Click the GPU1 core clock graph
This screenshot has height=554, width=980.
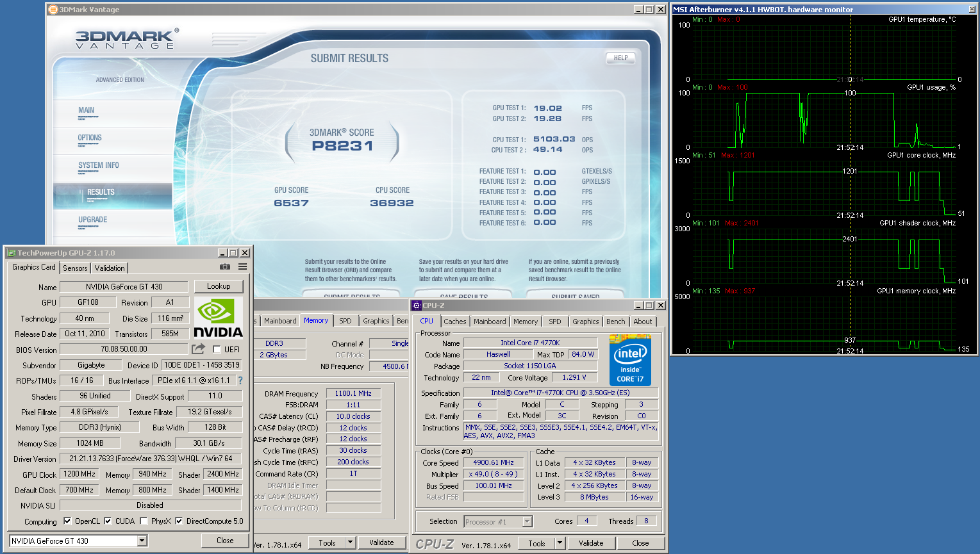click(824, 188)
